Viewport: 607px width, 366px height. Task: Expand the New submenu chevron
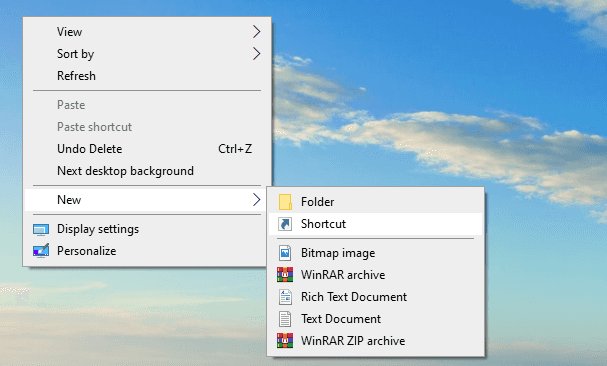pos(256,200)
